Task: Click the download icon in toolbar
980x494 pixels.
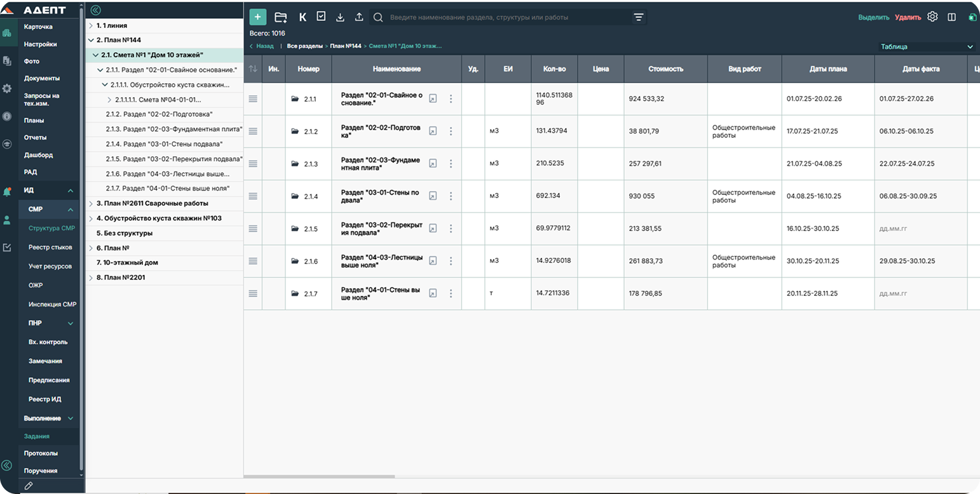Action: tap(340, 17)
